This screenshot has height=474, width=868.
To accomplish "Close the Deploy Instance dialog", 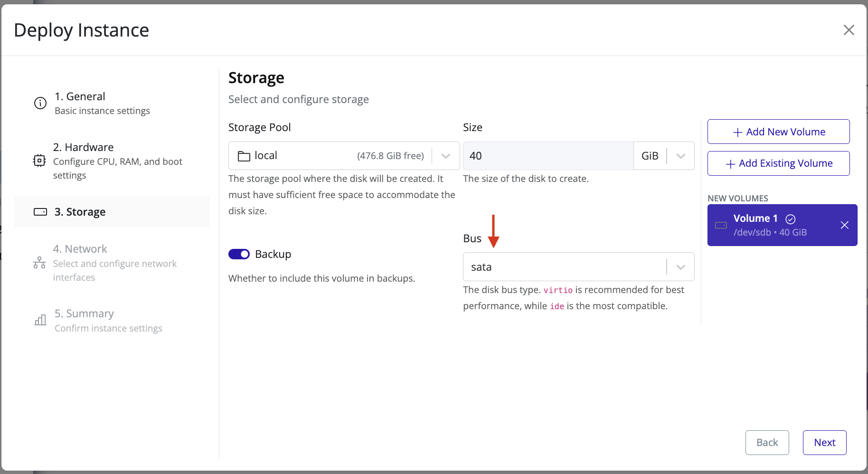I will tap(849, 30).
